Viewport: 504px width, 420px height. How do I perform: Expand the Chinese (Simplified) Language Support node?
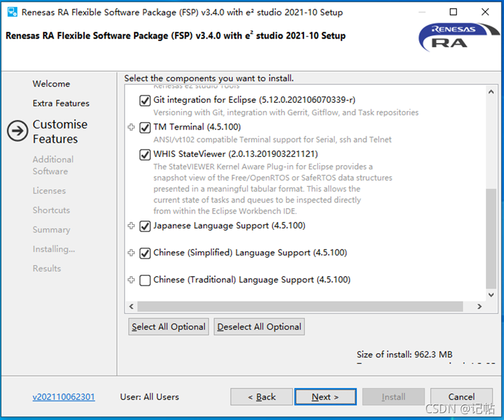[x=131, y=253]
